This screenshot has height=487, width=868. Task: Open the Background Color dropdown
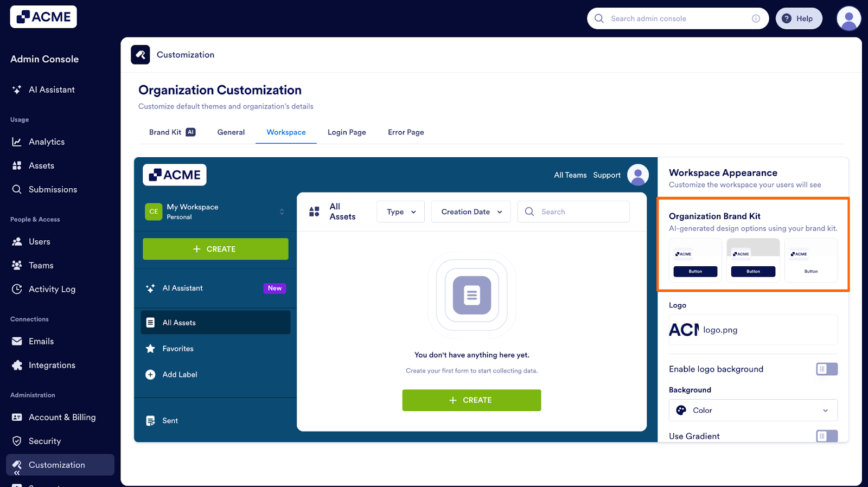(753, 411)
